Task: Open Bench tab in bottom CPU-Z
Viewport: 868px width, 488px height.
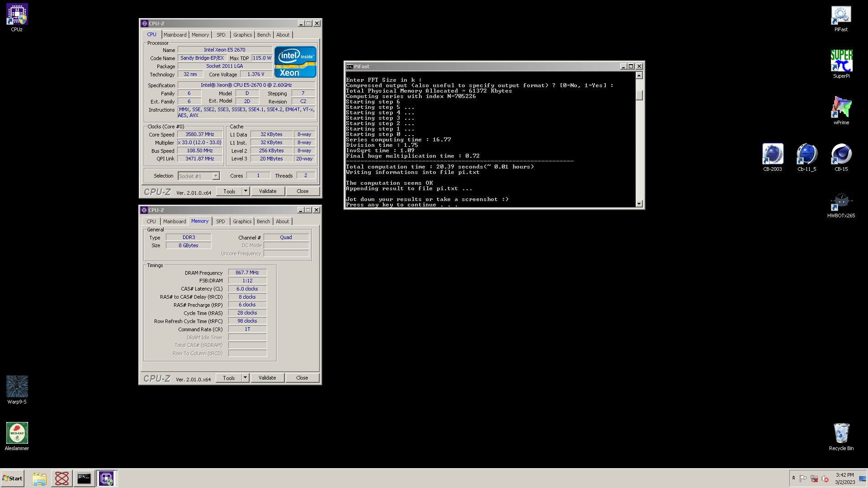Action: (x=264, y=221)
